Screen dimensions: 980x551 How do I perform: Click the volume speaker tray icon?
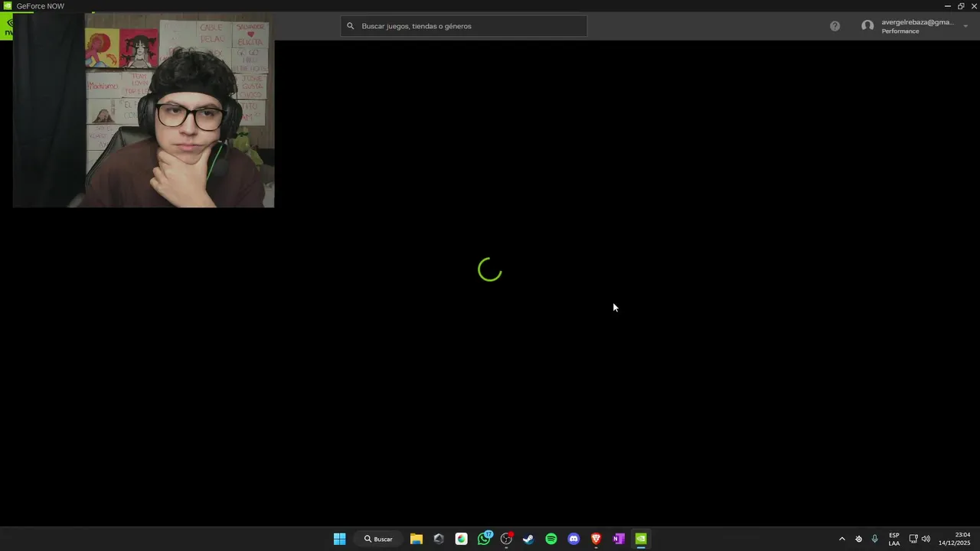926,539
